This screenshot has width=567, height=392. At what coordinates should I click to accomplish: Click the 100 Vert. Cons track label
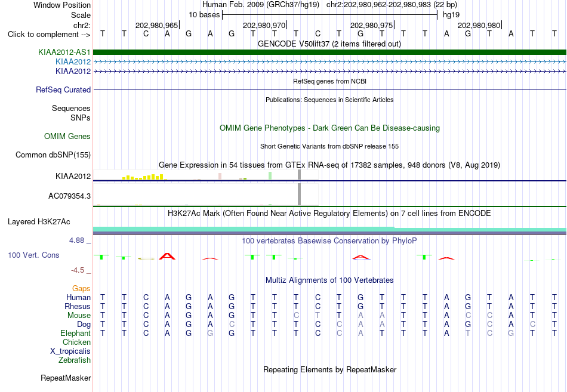[x=33, y=255]
